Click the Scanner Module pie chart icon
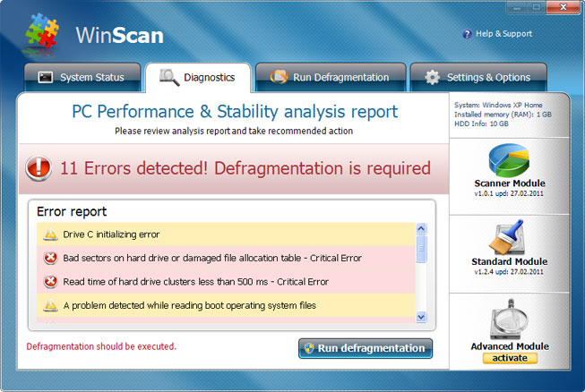This screenshot has height=392, width=585. [x=509, y=160]
